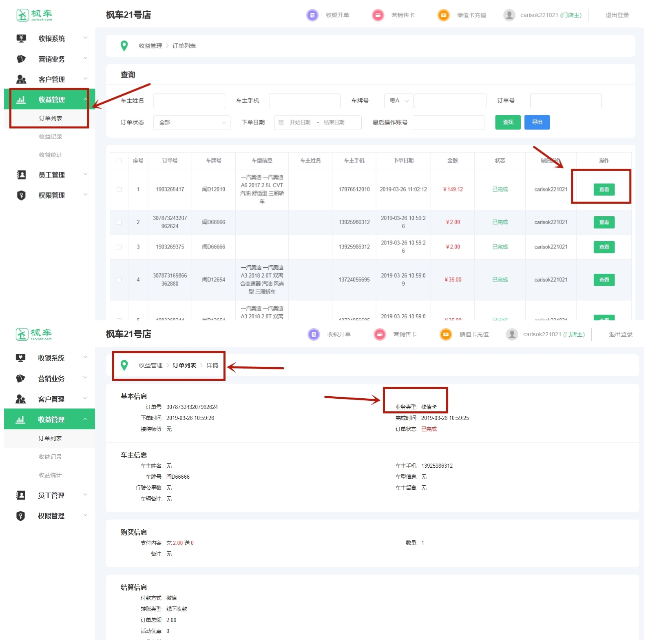Image resolution: width=648 pixels, height=644 pixels.
Task: Expand the 员工管理 menu in the order list sidebar
Action: click(x=51, y=175)
